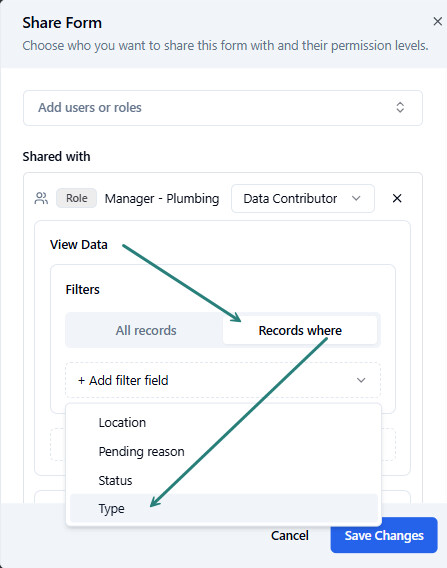
Task: Close the Share Form dialog
Action: pos(438,21)
